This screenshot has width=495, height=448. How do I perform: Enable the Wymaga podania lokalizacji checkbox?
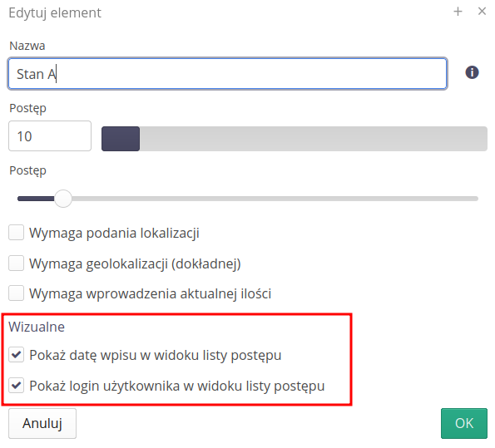point(16,233)
